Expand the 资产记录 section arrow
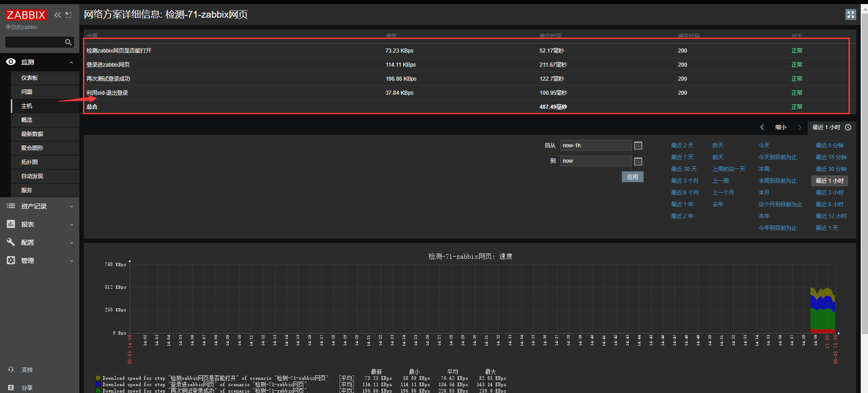868x393 pixels. (72, 207)
